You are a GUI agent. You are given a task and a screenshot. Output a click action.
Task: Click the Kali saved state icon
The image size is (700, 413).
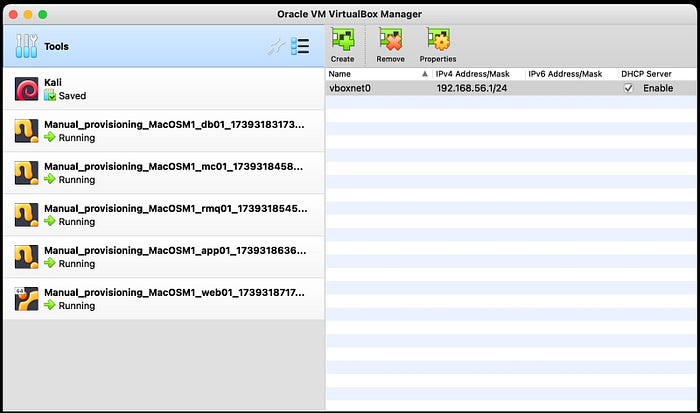tap(50, 96)
